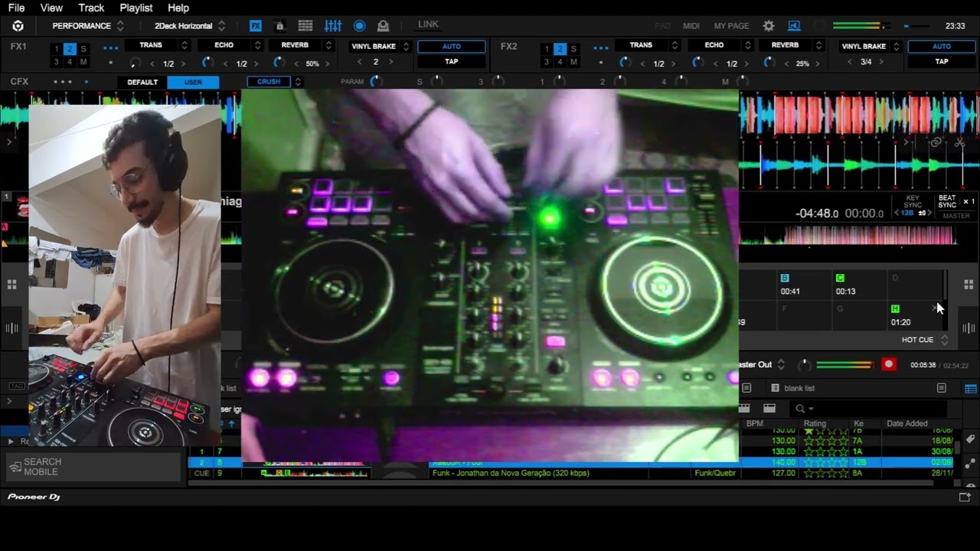The width and height of the screenshot is (980, 551).
Task: Click the blue recording panel circle icon
Action: pos(359,26)
